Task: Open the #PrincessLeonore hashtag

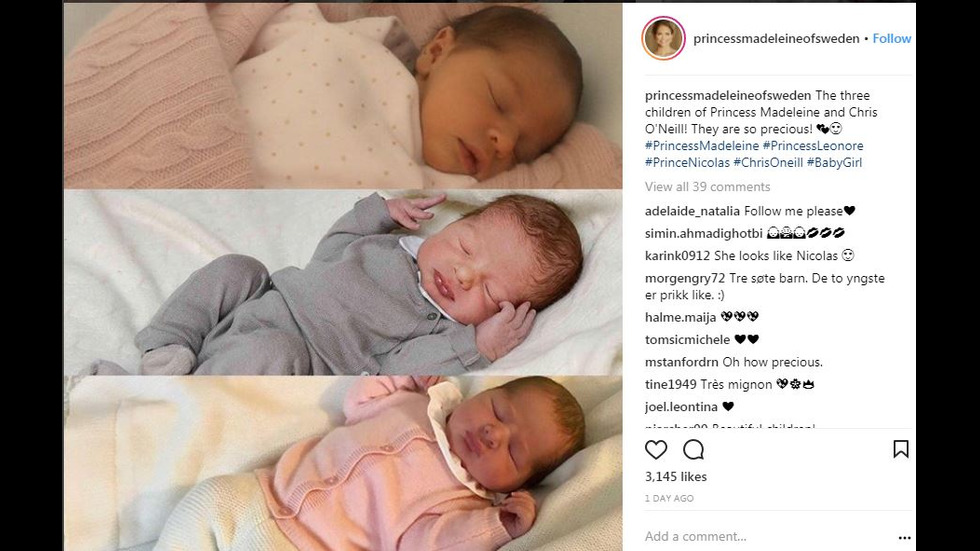Action: click(x=813, y=146)
